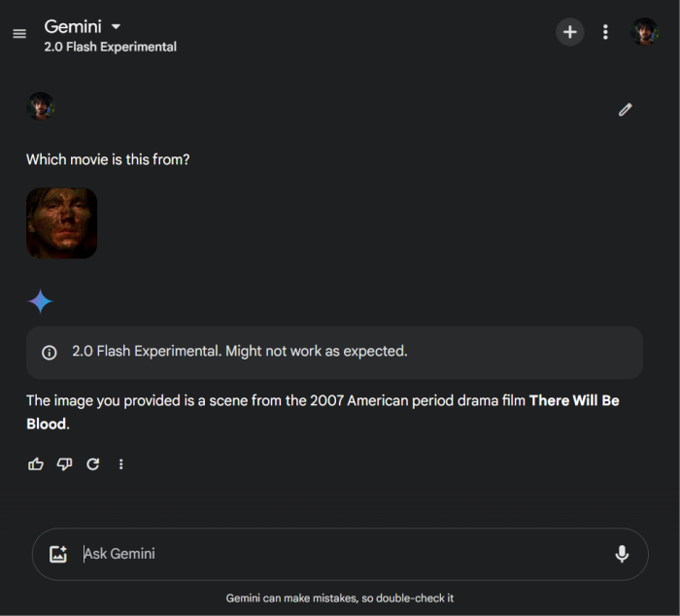Give the response a thumbs down

[x=64, y=464]
